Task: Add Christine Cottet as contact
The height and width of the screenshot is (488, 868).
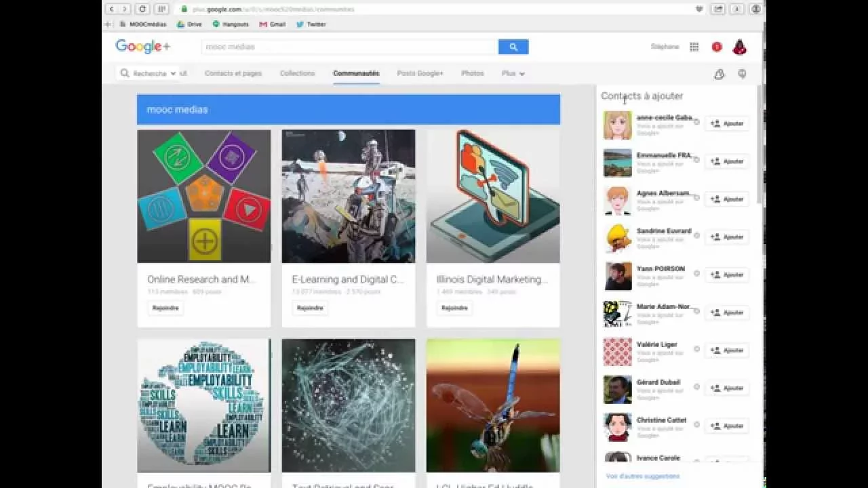Action: (727, 426)
